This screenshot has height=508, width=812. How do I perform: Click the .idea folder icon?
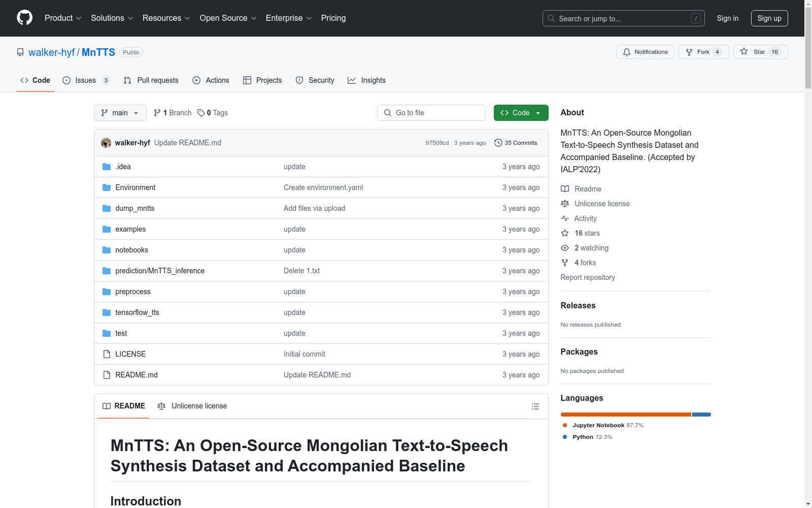pyautogui.click(x=107, y=167)
